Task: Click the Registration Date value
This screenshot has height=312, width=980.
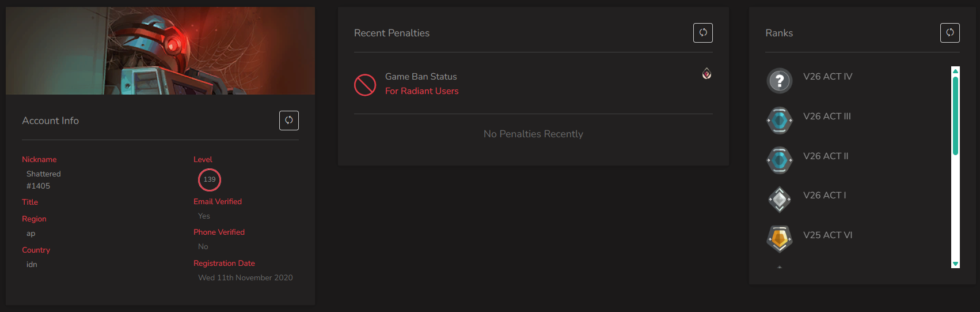Action: (x=245, y=278)
